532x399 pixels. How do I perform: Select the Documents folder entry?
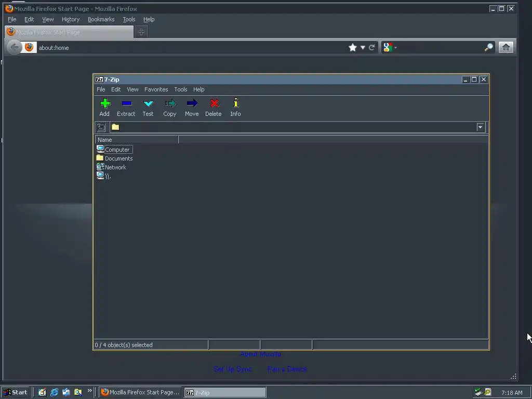(x=115, y=158)
